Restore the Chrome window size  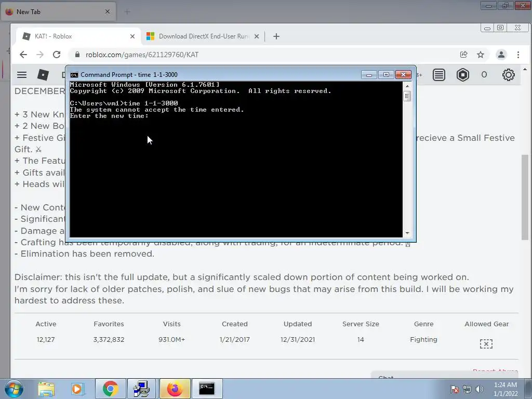coord(500,28)
